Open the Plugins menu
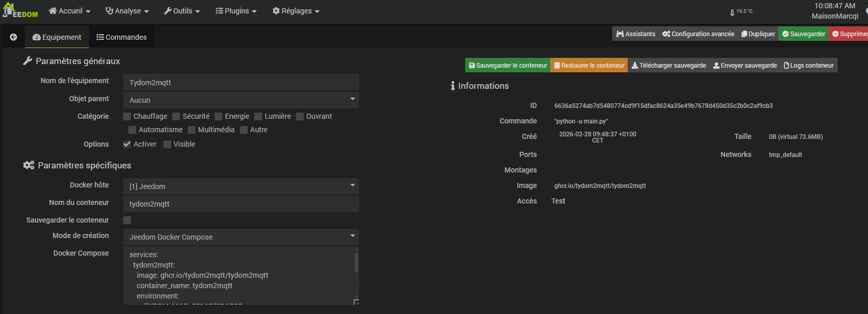 pos(236,11)
